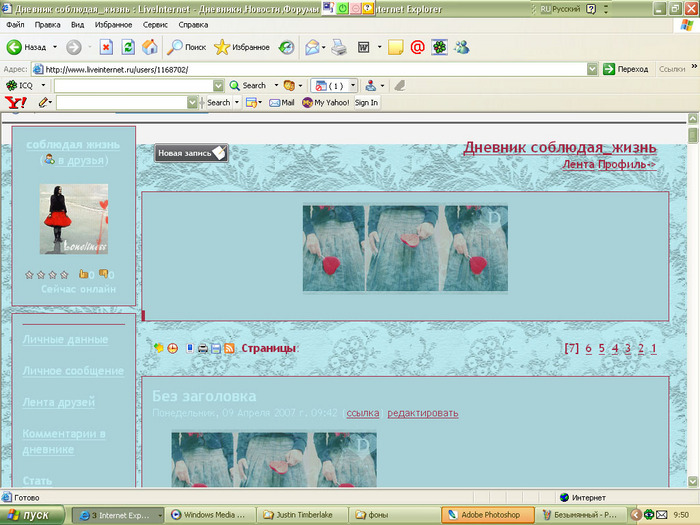Click the ICQ toolbar eraser icon
The width and height of the screenshot is (700, 525).
[400, 85]
